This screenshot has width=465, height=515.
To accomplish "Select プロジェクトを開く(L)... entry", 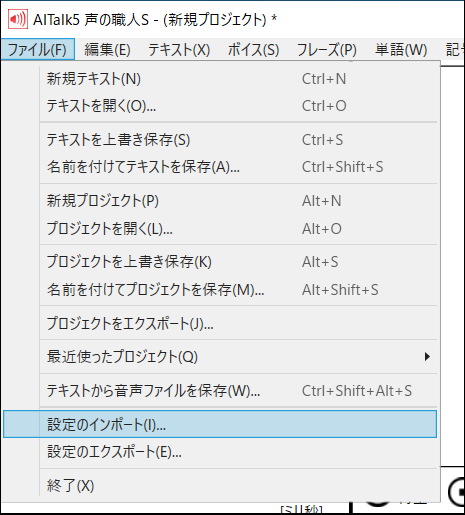I will (220, 229).
